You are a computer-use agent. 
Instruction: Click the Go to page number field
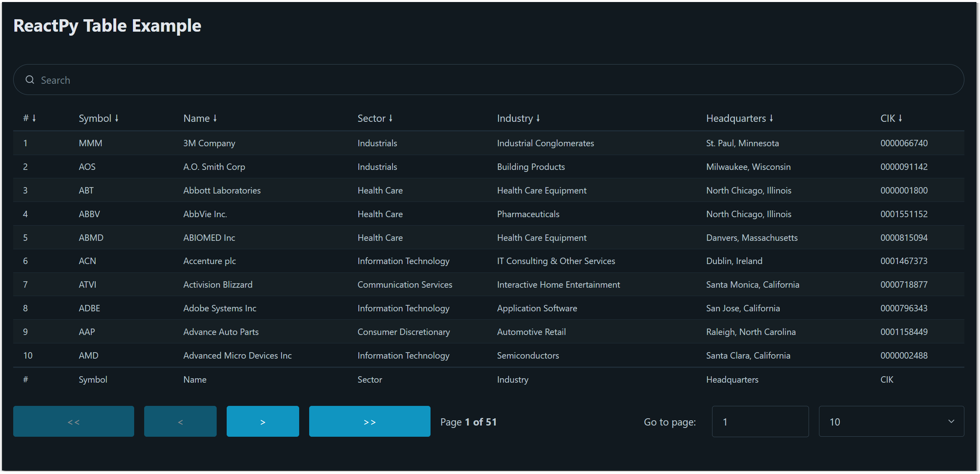point(760,422)
